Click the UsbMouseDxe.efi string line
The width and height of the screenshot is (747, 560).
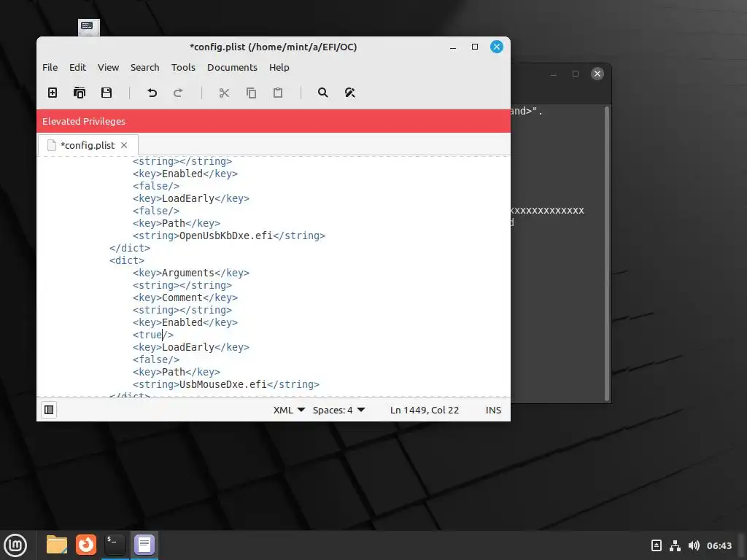[226, 384]
